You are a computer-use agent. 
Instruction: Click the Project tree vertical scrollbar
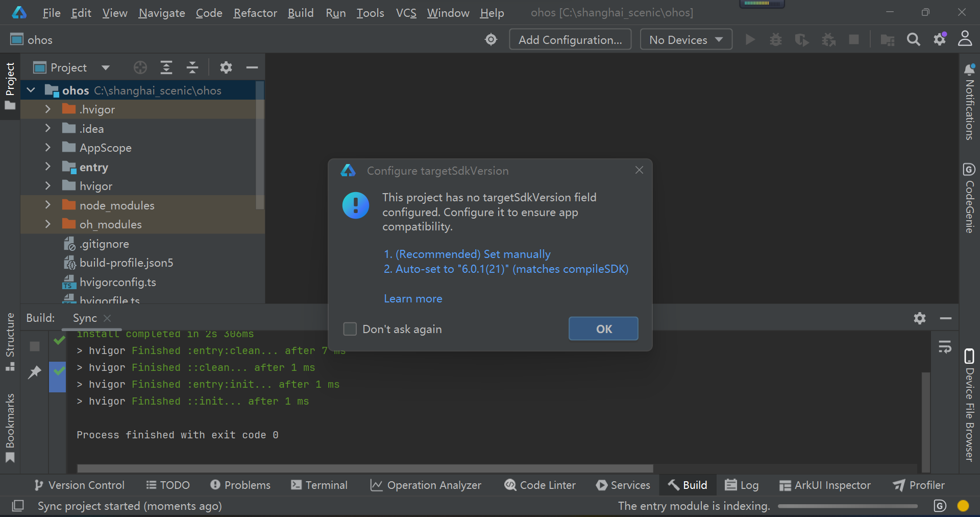[260, 145]
